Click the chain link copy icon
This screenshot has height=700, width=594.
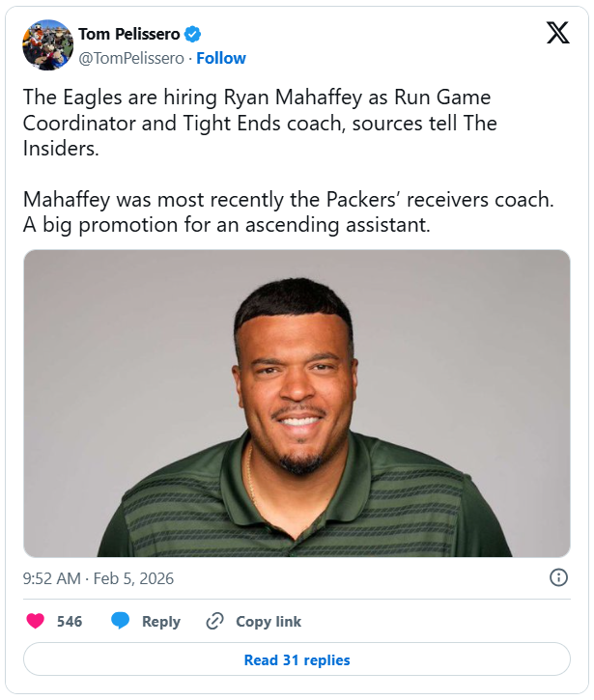pos(215,621)
